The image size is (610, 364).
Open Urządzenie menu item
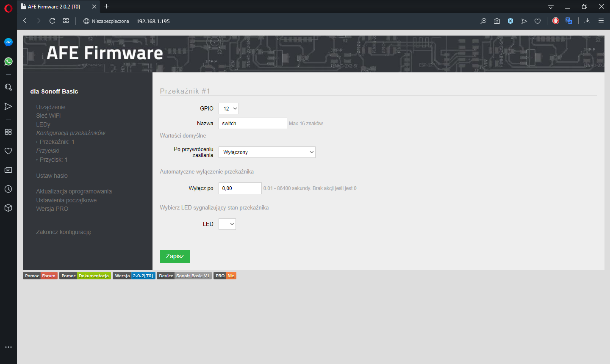point(51,107)
